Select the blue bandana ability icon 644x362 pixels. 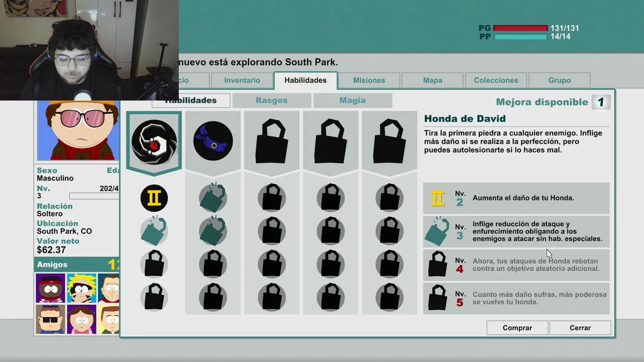(x=213, y=141)
